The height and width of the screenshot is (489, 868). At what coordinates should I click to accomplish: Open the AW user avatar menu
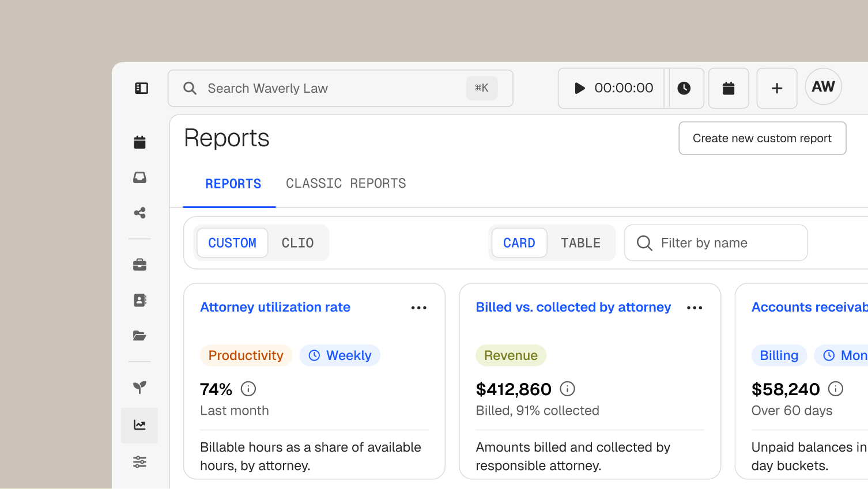pyautogui.click(x=824, y=86)
